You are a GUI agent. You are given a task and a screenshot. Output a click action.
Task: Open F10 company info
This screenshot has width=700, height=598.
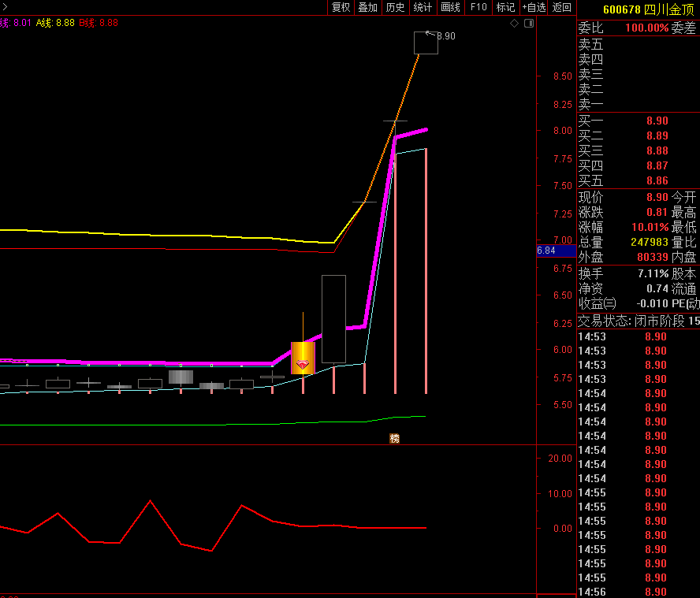[x=478, y=7]
